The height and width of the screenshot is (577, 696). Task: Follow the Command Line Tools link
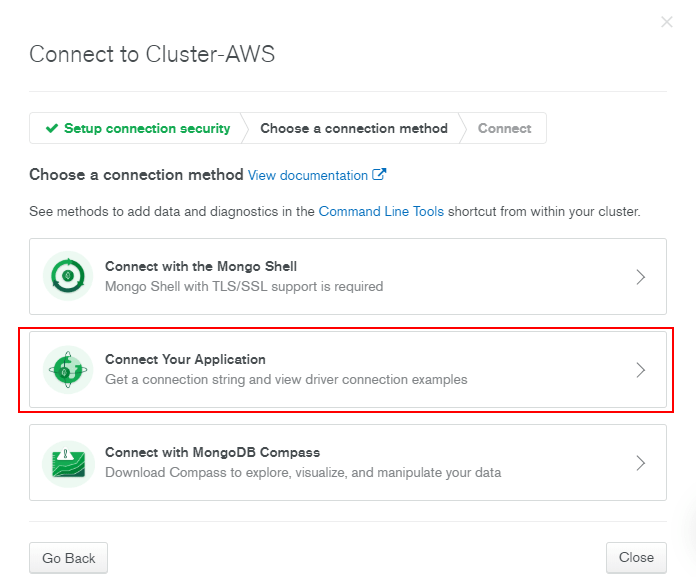pos(381,212)
